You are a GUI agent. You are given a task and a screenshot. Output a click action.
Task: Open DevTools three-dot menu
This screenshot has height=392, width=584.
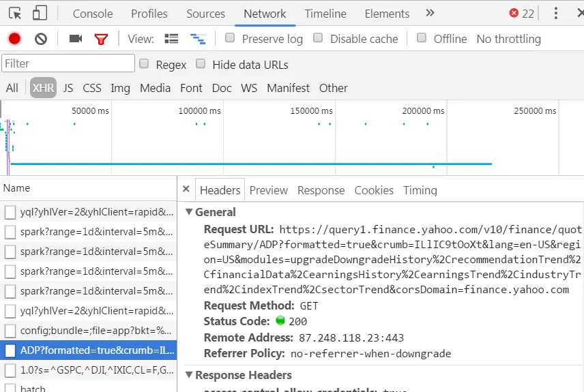click(556, 14)
